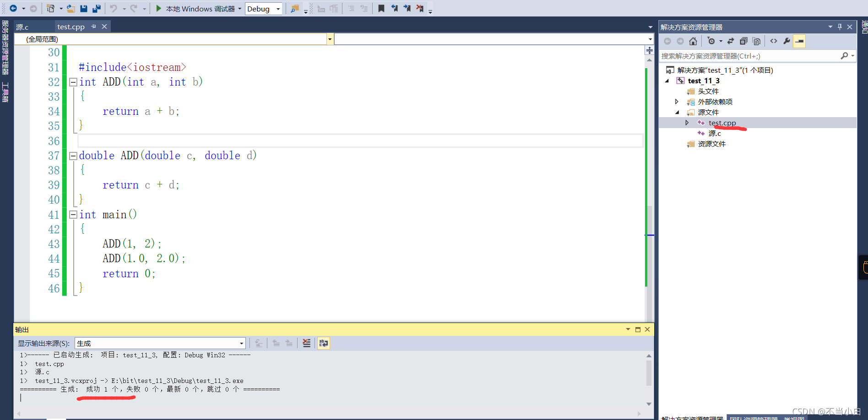Open the editor tab list dropdown arrow

tap(650, 27)
